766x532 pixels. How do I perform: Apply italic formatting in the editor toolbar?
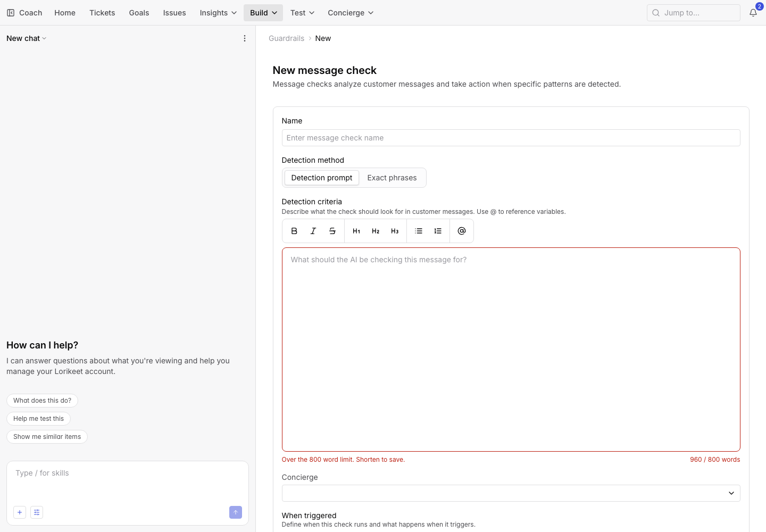(x=313, y=231)
